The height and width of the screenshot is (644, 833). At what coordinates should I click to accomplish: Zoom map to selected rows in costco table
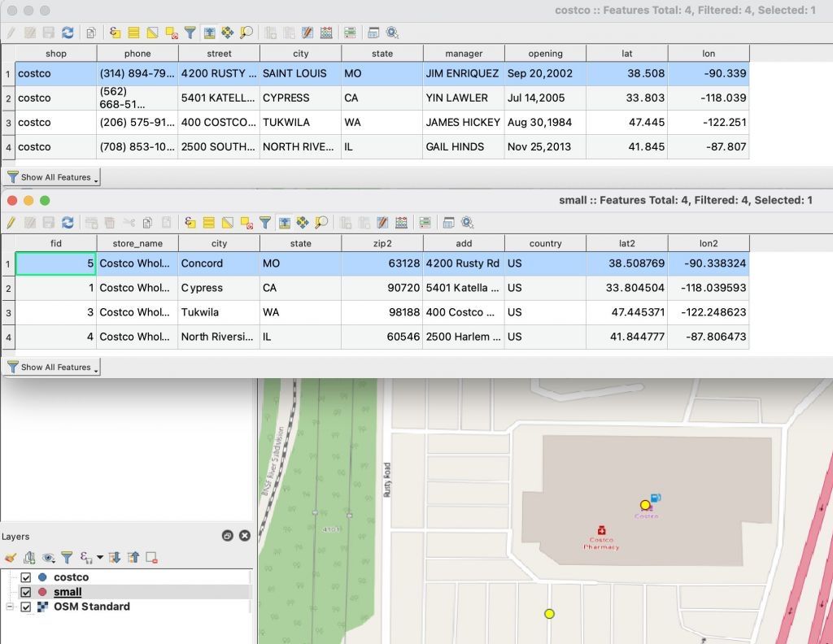coord(246,33)
